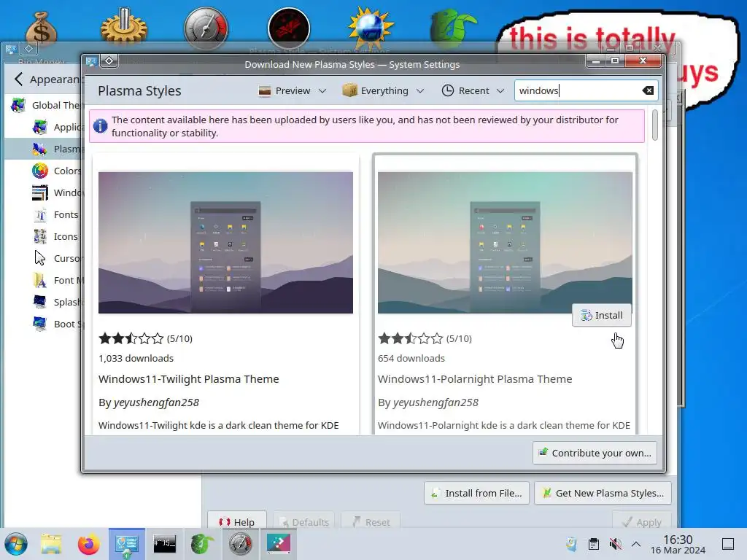Image resolution: width=747 pixels, height=560 pixels.
Task: Open the file manager from taskbar
Action: (x=51, y=544)
